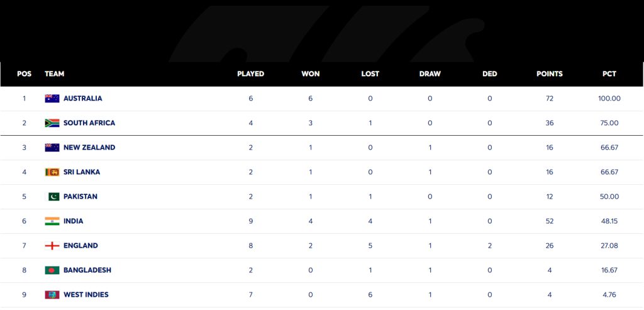Screen dimensions: 644x310
Task: Click the Australia flag icon
Action: click(52, 99)
